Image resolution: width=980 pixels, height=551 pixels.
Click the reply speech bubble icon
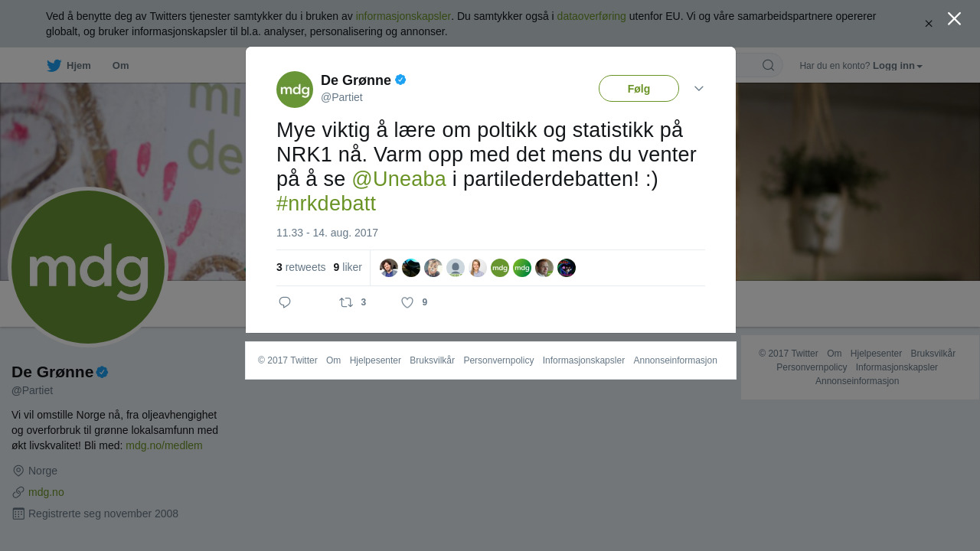[285, 302]
